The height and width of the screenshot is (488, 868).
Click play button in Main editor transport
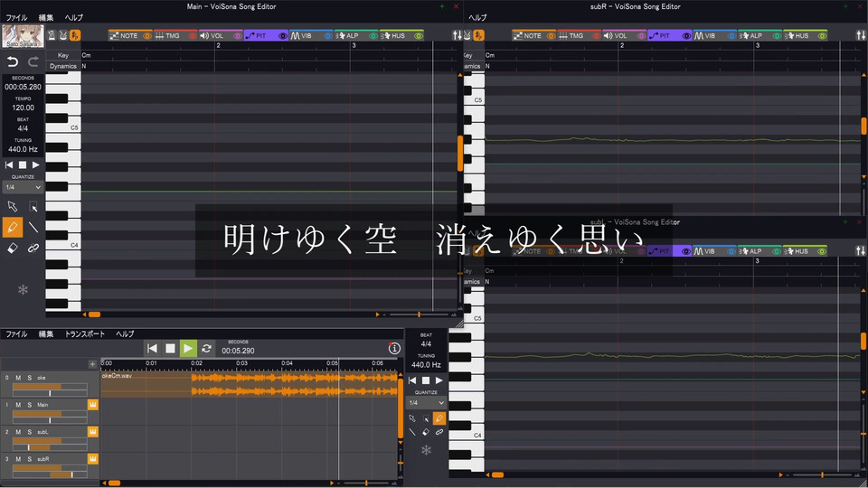tap(36, 164)
